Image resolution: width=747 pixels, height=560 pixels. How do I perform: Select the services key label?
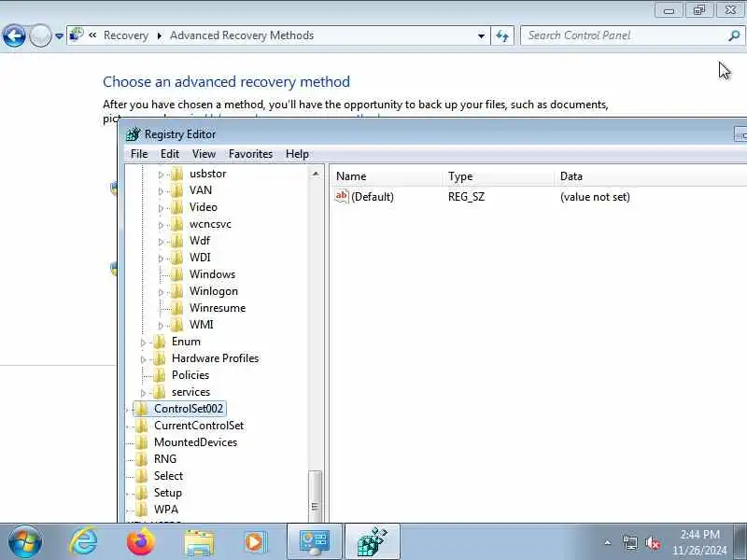[190, 392]
